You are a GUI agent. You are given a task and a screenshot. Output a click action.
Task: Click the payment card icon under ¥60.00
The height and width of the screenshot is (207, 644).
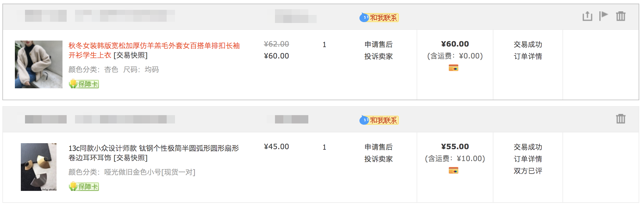(x=453, y=68)
